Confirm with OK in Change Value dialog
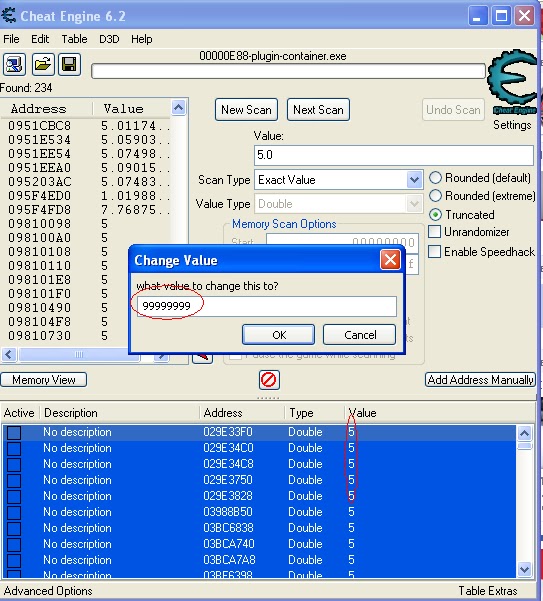 click(279, 335)
